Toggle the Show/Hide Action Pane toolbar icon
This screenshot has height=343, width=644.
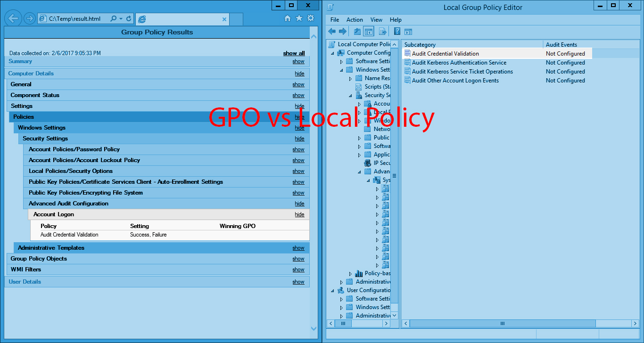tap(408, 31)
